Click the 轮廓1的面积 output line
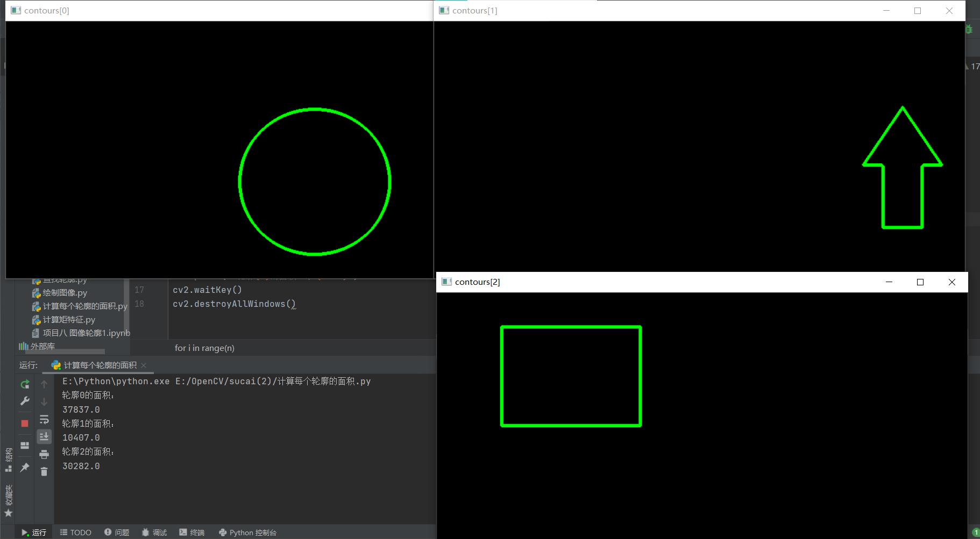This screenshot has width=980, height=539. pyautogui.click(x=88, y=424)
